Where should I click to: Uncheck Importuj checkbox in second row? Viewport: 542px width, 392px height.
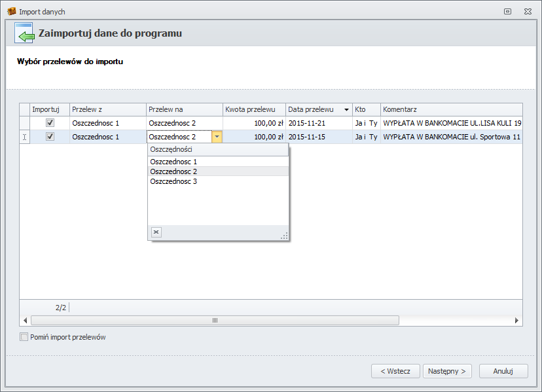click(50, 137)
